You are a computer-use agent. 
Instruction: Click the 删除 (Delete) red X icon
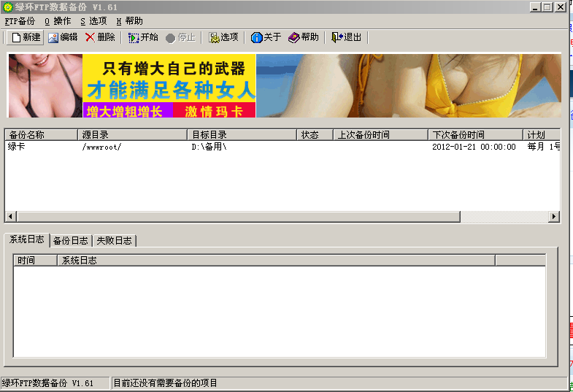(x=90, y=37)
